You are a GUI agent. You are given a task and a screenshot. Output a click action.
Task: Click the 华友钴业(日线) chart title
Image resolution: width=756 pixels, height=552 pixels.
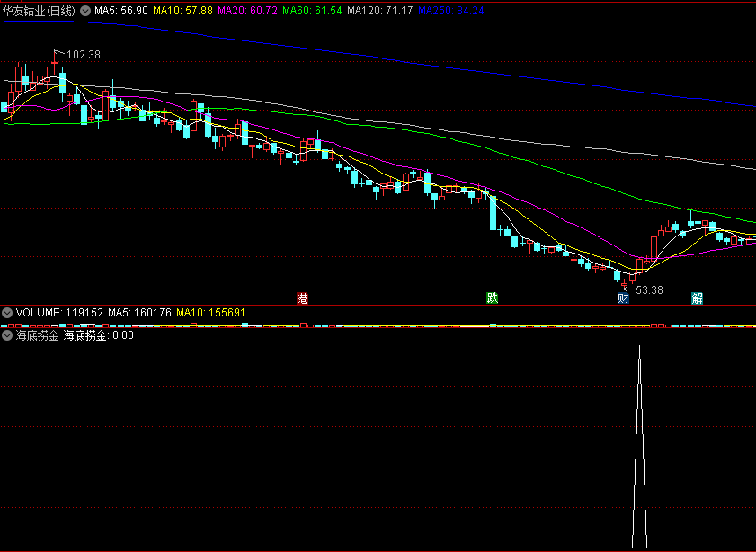coord(39,11)
